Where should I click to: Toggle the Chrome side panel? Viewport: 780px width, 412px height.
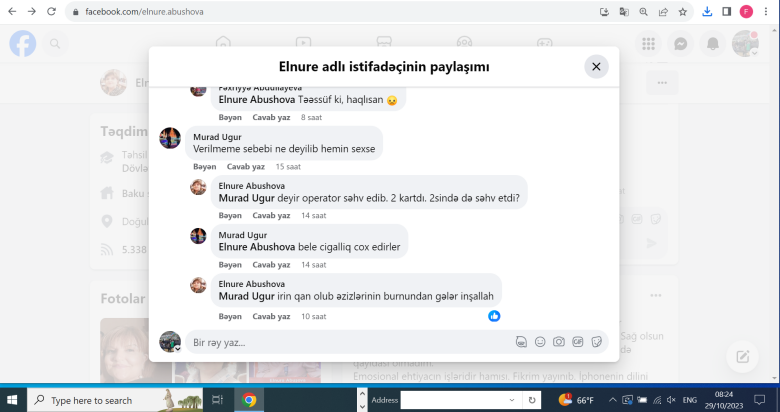coord(727,12)
